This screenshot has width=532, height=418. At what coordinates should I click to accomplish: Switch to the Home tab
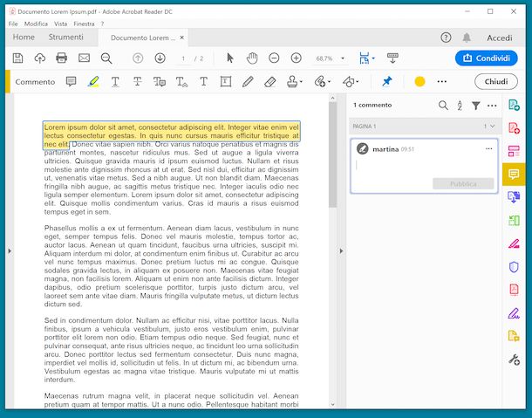pyautogui.click(x=24, y=37)
